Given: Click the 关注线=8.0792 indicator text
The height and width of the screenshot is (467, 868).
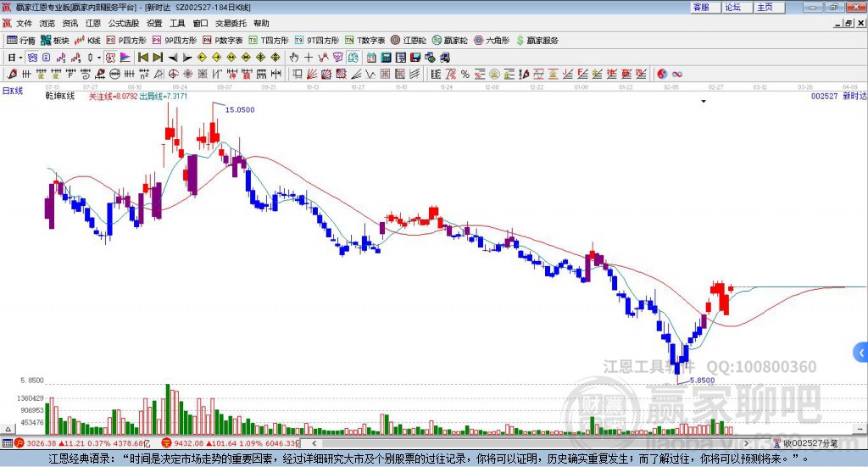Looking at the screenshot, I should (x=114, y=97).
